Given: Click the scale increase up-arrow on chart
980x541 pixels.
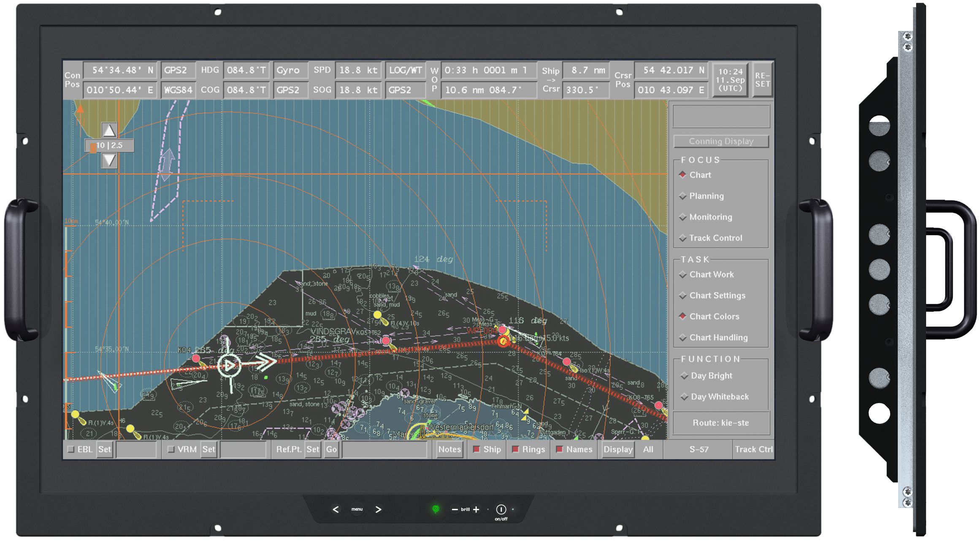Looking at the screenshot, I should 109,130.
